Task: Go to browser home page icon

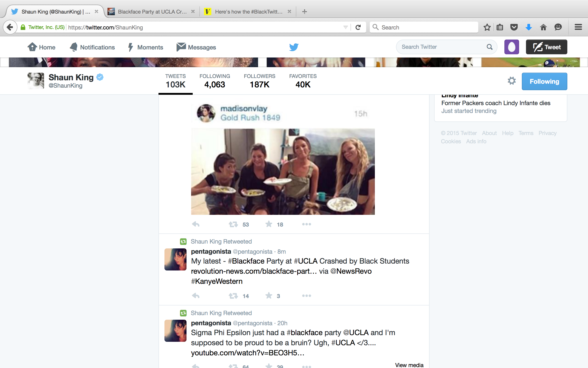Action: coord(543,27)
